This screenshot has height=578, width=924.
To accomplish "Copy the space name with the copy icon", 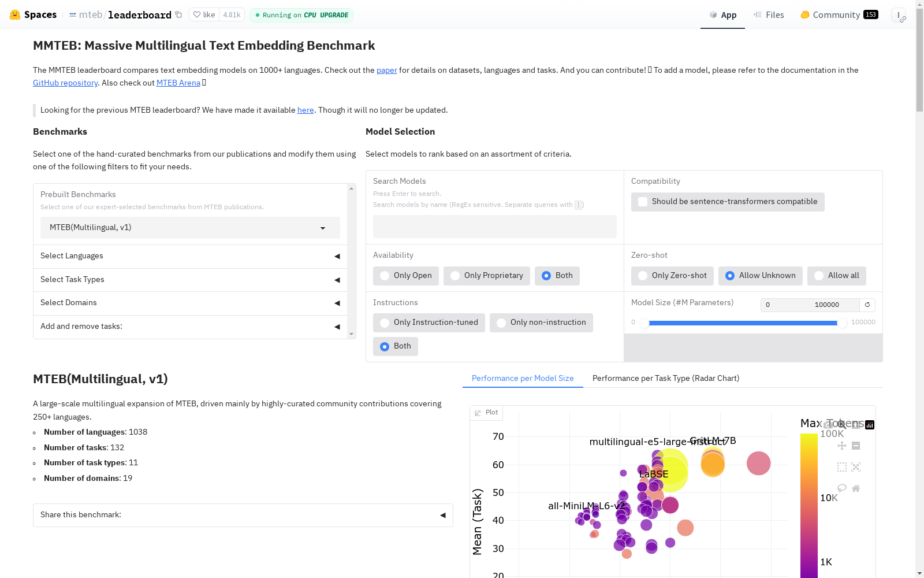I will pos(178,14).
